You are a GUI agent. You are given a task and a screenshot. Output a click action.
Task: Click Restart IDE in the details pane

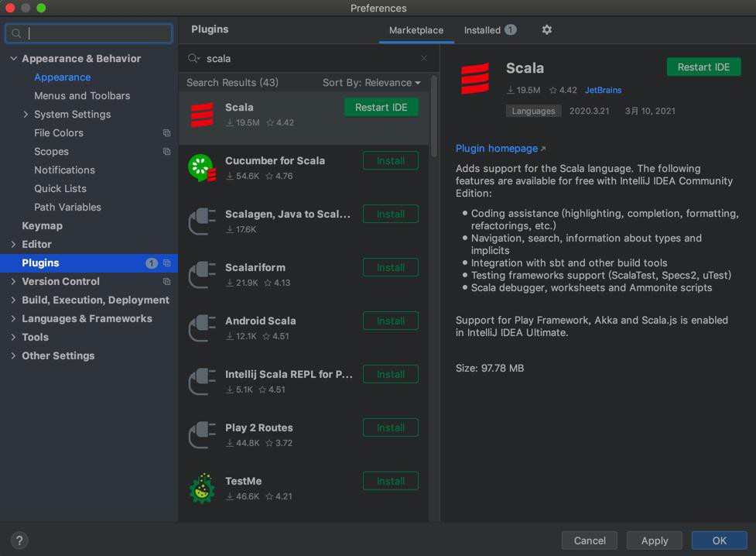tap(703, 67)
